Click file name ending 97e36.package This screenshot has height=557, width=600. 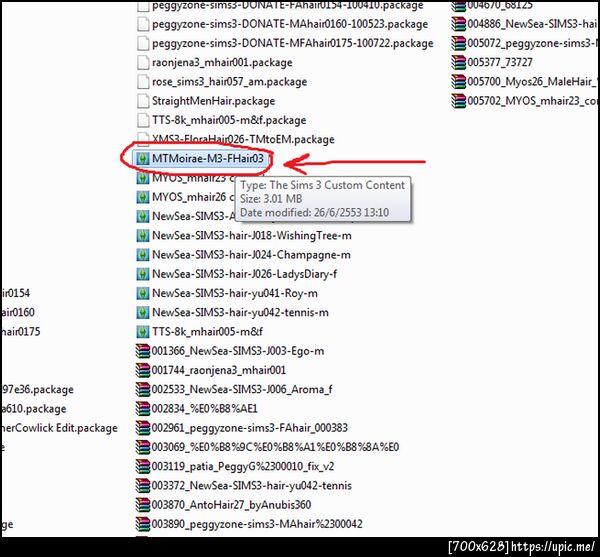[x=37, y=389]
